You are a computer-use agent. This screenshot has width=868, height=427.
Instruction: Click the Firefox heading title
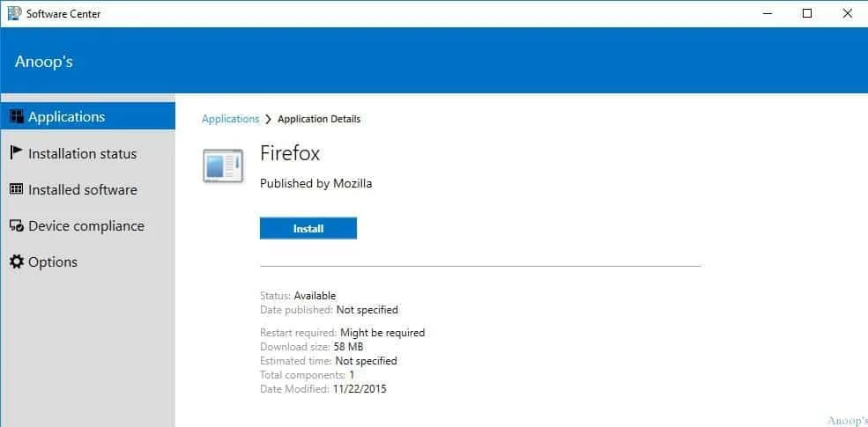pyautogui.click(x=290, y=153)
